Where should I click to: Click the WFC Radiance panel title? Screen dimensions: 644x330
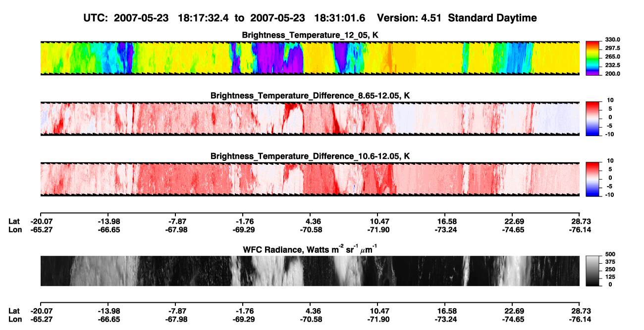pos(310,249)
